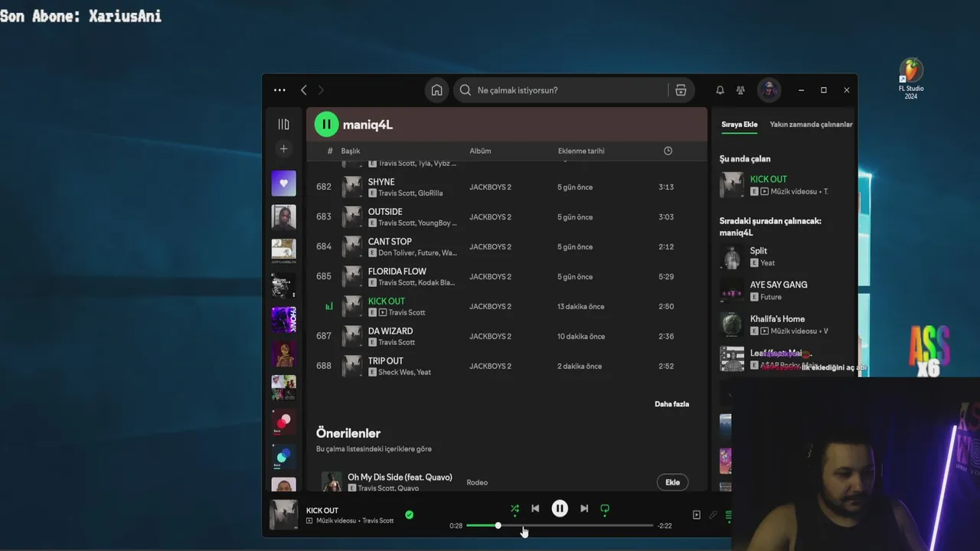
Task: Switch to Sıraya Ekle tab
Action: point(739,124)
